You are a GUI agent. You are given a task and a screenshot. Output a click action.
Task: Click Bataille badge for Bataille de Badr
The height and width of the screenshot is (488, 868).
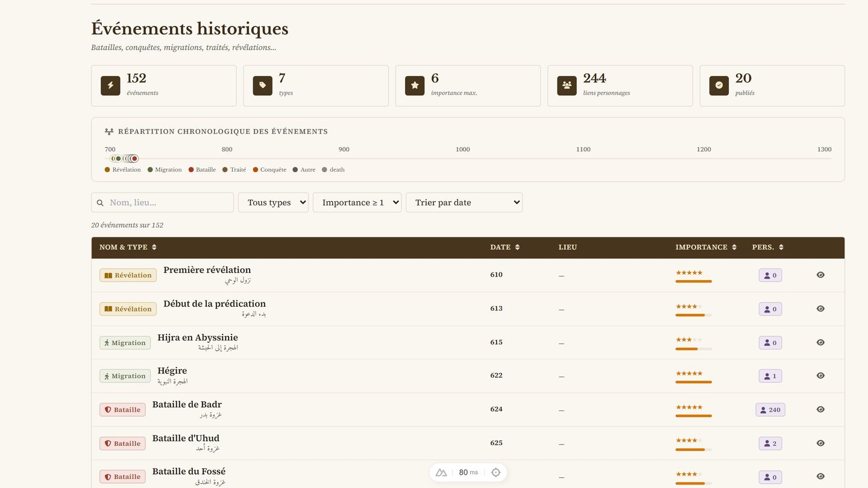pos(122,410)
